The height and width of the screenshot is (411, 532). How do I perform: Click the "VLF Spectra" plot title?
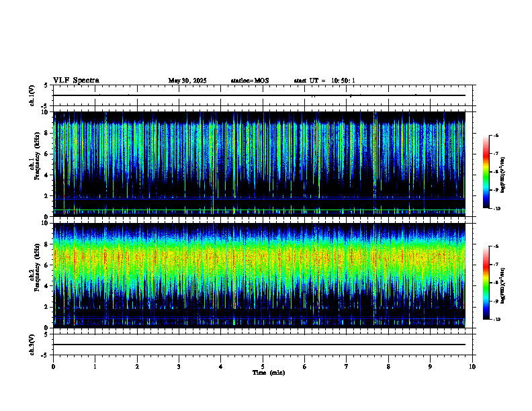[76, 81]
